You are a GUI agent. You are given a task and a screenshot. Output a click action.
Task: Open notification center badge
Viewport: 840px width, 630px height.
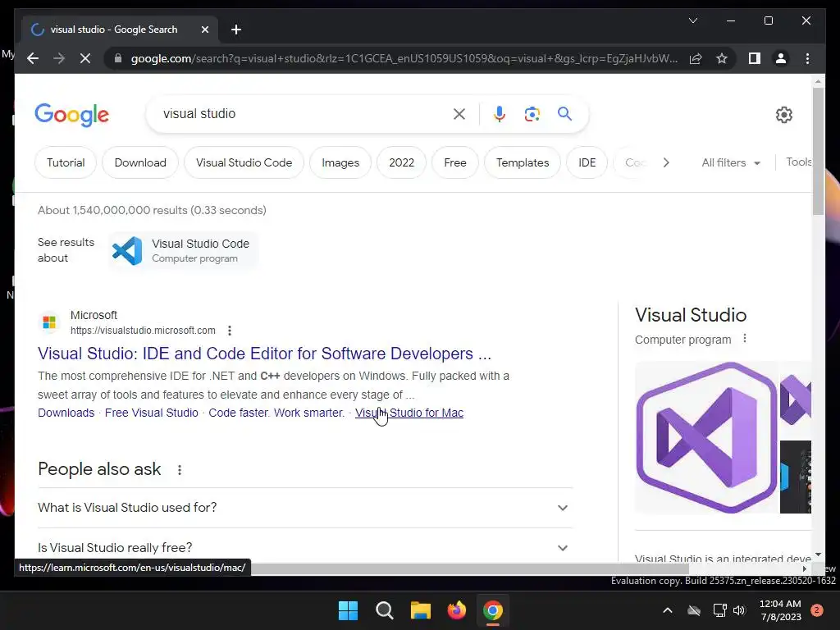pyautogui.click(x=817, y=610)
